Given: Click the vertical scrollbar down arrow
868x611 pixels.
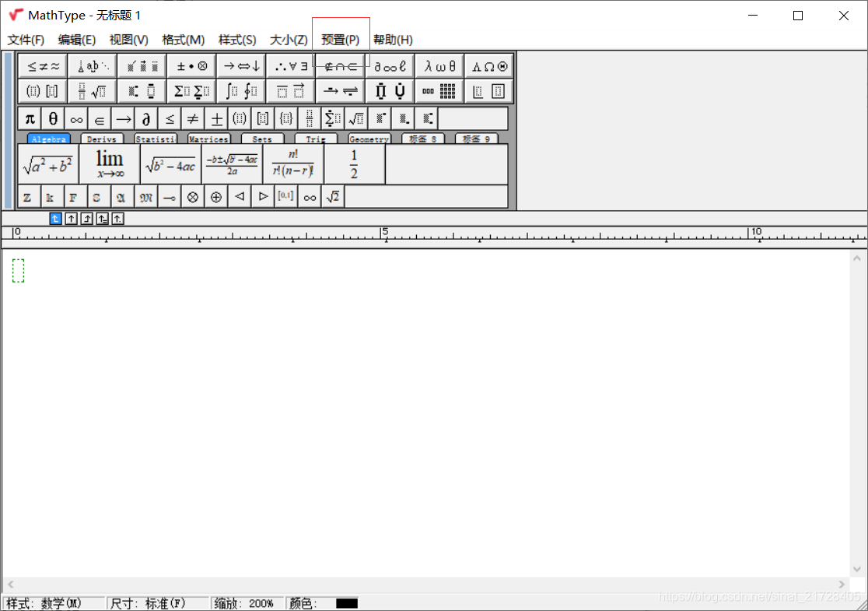Looking at the screenshot, I should pos(857,569).
